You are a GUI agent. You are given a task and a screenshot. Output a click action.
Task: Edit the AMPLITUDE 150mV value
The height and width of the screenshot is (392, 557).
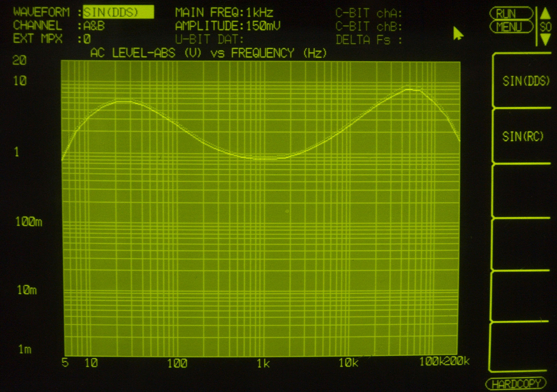point(263,26)
